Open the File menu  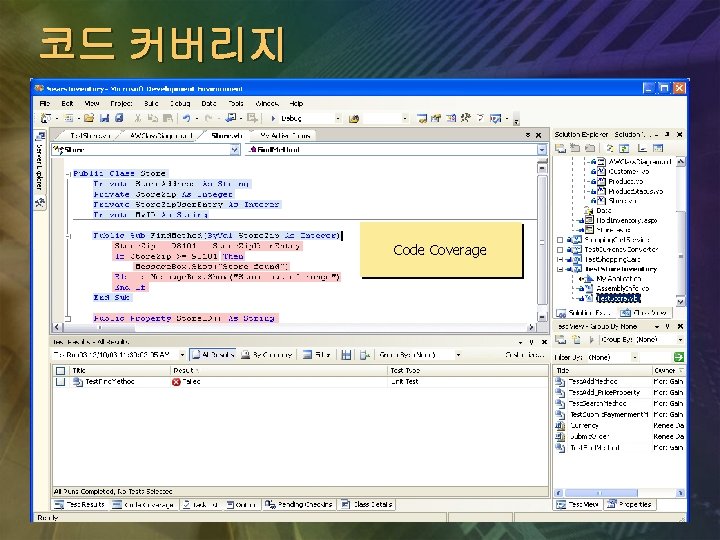pos(45,103)
